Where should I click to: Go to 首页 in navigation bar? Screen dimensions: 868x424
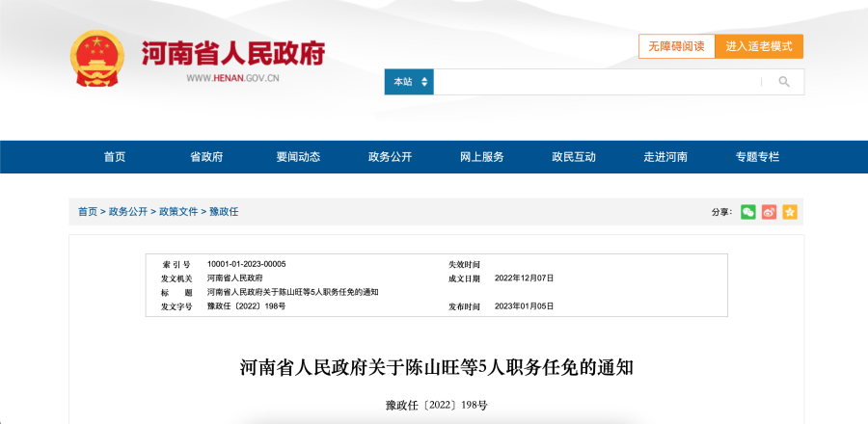[x=115, y=157]
